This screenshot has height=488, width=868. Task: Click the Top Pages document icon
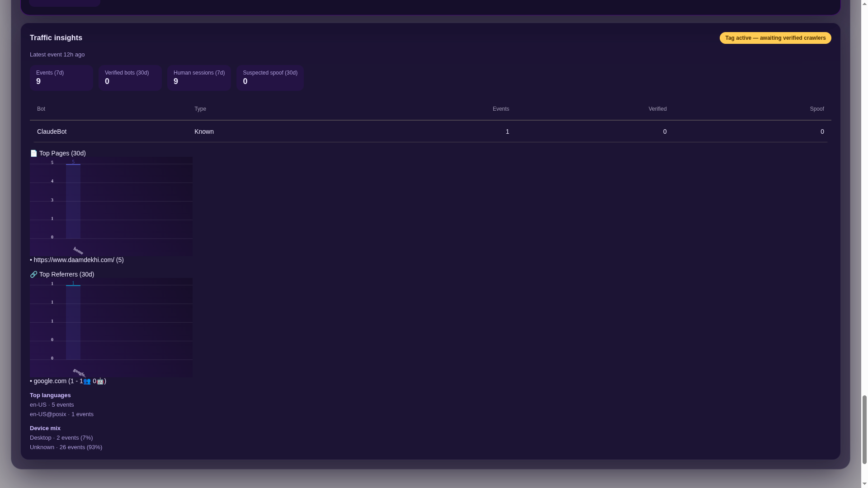click(x=33, y=153)
